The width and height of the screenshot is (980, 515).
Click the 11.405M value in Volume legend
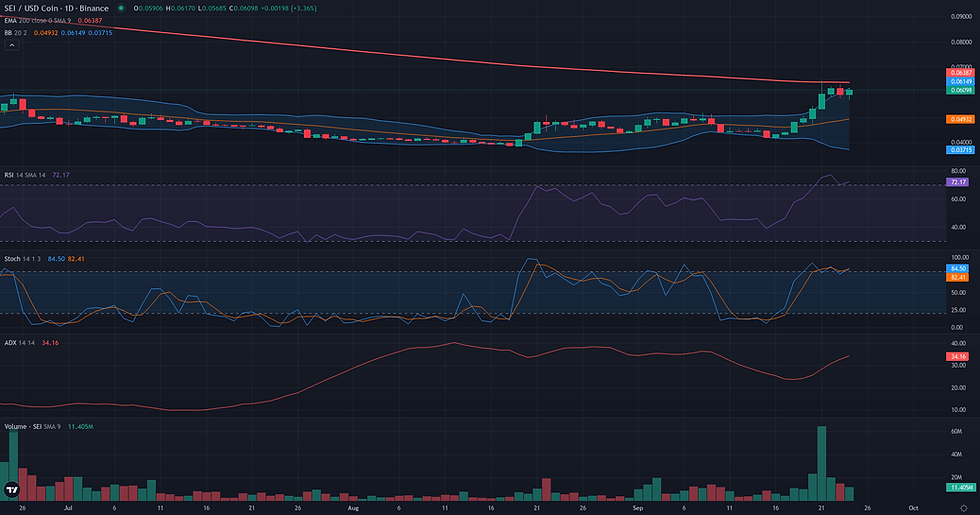click(x=81, y=426)
